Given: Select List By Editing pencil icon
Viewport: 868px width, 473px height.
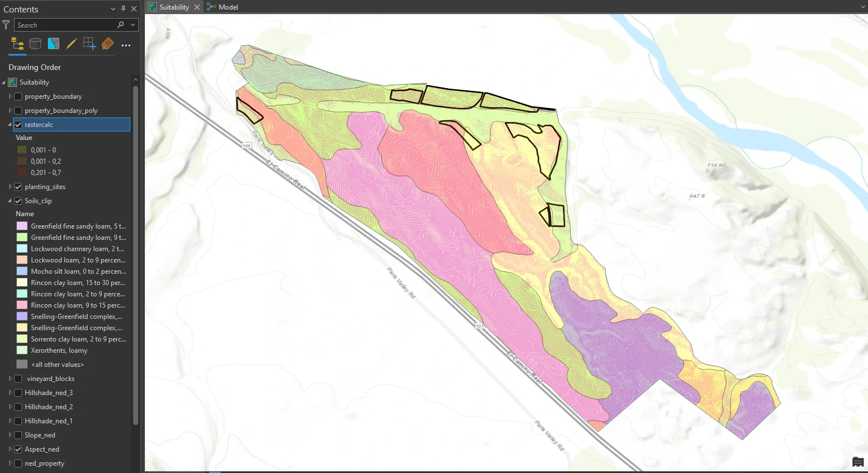Looking at the screenshot, I should click(x=72, y=44).
